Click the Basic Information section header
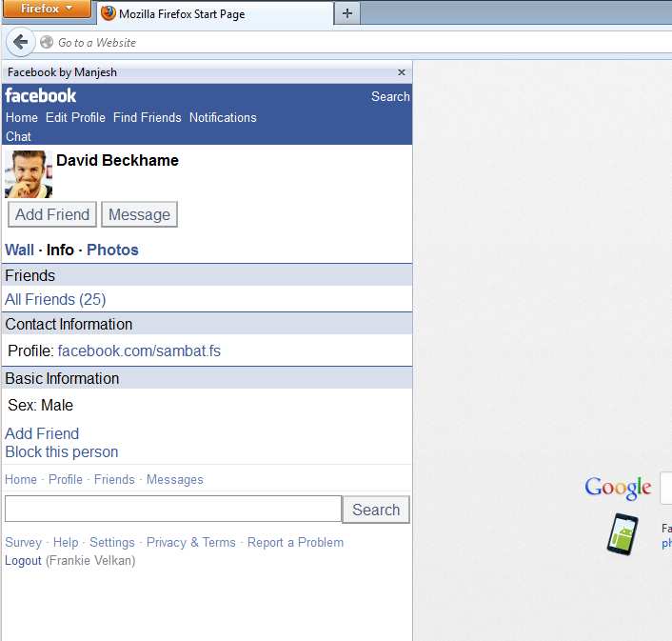The width and height of the screenshot is (672, 641). pyautogui.click(x=207, y=378)
